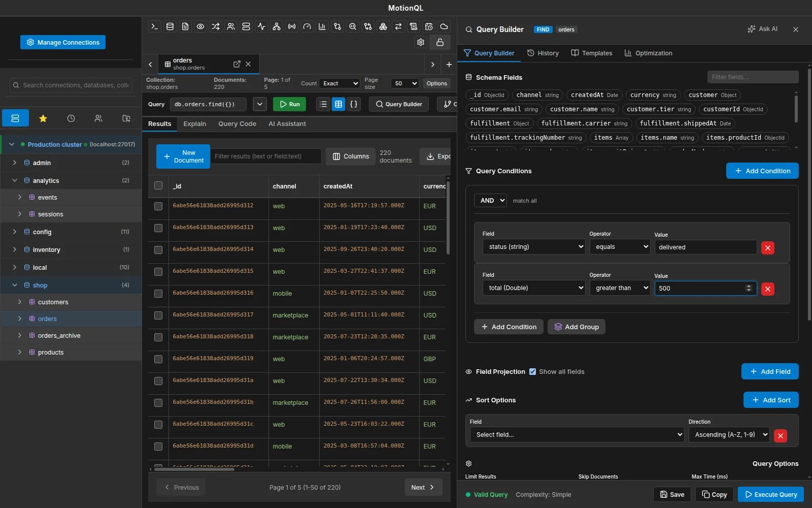Pop out the orders tab in new window
The width and height of the screenshot is (812, 508).
pyautogui.click(x=236, y=64)
